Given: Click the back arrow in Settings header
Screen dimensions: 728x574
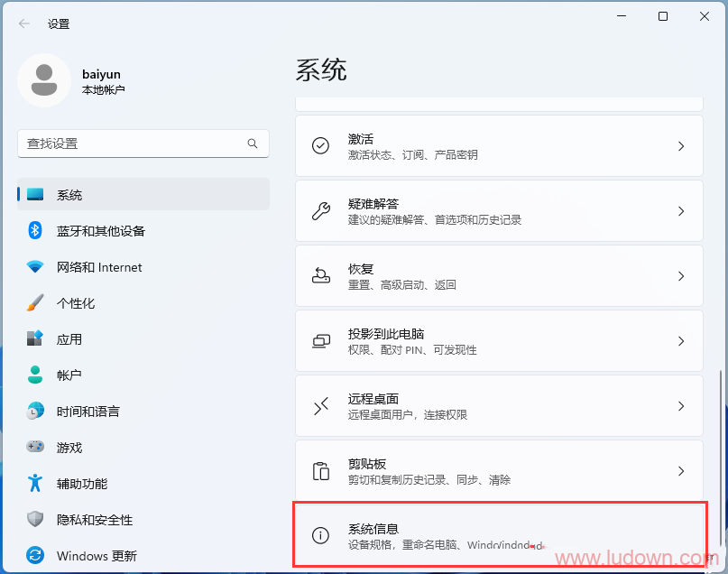Looking at the screenshot, I should pyautogui.click(x=24, y=23).
